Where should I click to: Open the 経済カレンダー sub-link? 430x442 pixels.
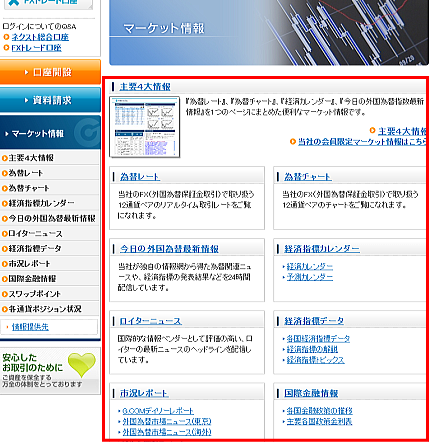coord(310,267)
